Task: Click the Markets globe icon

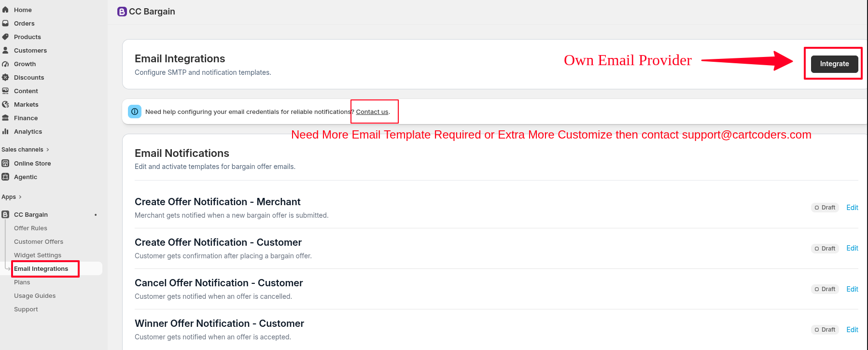Action: pos(5,104)
